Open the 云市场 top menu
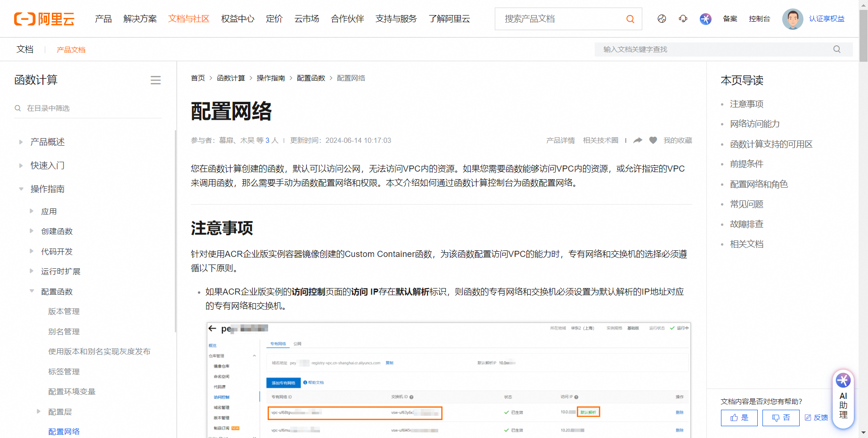The image size is (868, 438). click(x=307, y=19)
